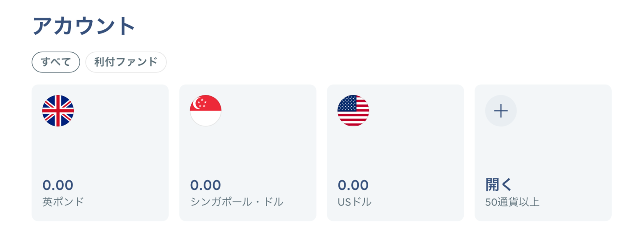Open the 英ポンド account label
The image size is (644, 236).
[x=63, y=202]
